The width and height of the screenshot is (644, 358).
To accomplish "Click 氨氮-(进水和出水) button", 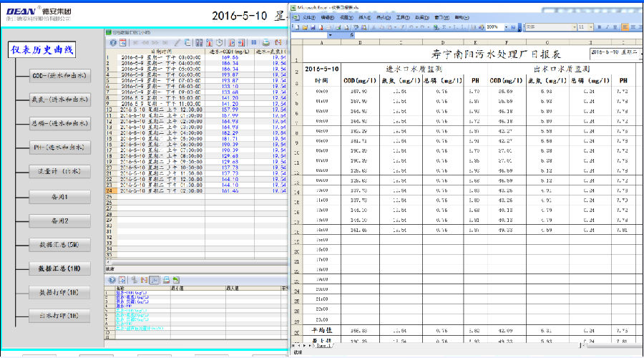I will 59,100.
